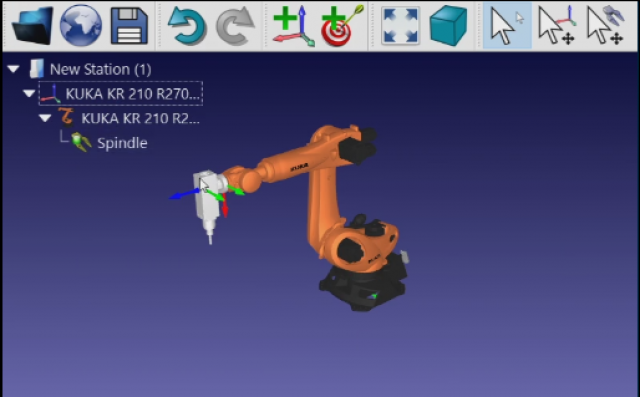Select the isometric view cube icon
This screenshot has width=640, height=397.
click(449, 26)
